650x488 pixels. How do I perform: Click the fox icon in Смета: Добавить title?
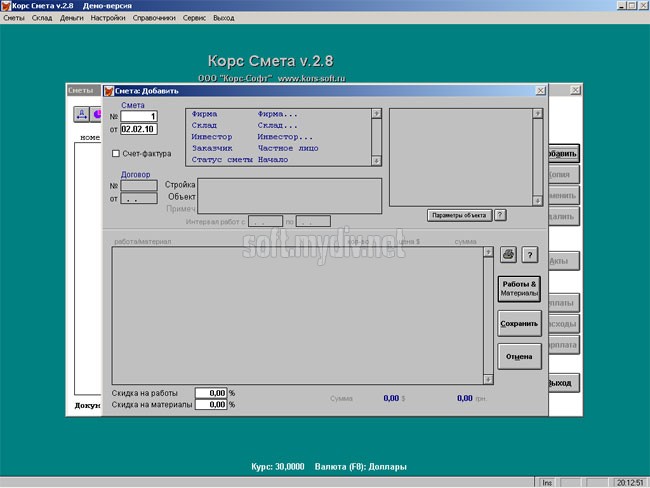point(109,91)
